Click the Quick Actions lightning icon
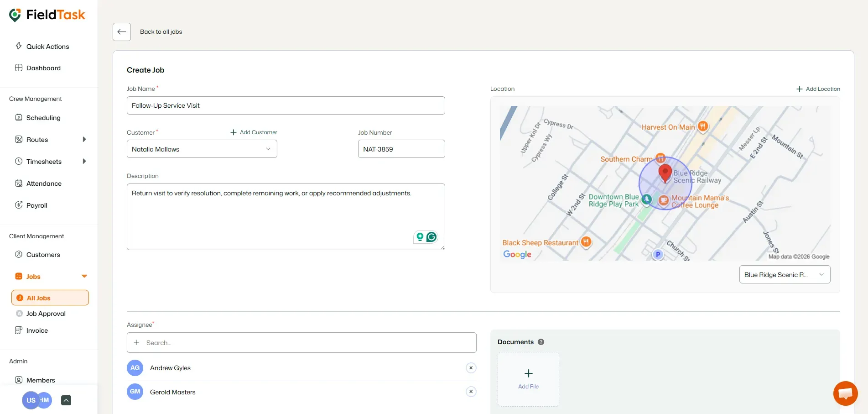The width and height of the screenshot is (868, 414). click(19, 46)
